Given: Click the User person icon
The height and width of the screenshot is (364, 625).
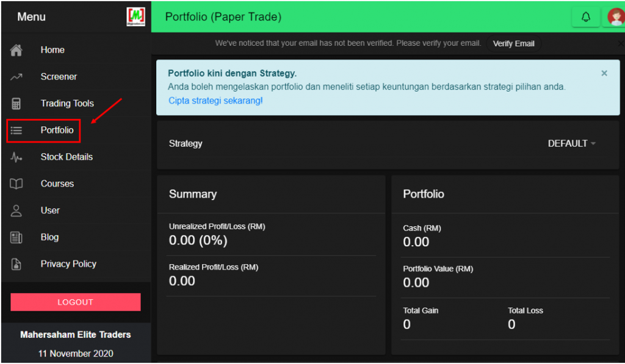Looking at the screenshot, I should [16, 211].
